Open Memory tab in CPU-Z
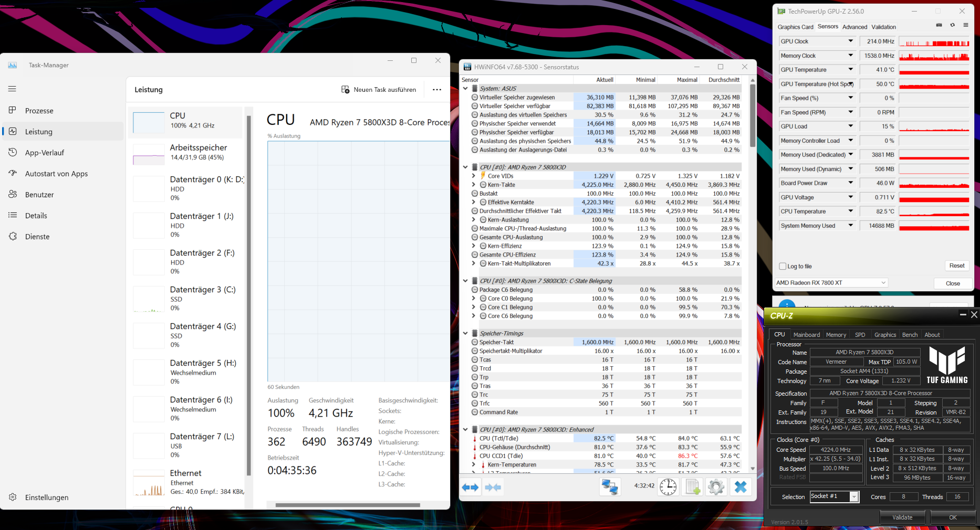Screen dimensions: 980x530 pos(836,335)
